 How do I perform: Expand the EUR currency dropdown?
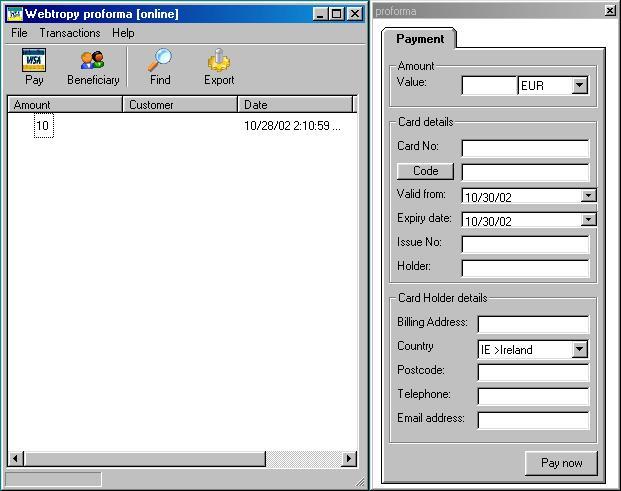tap(579, 85)
